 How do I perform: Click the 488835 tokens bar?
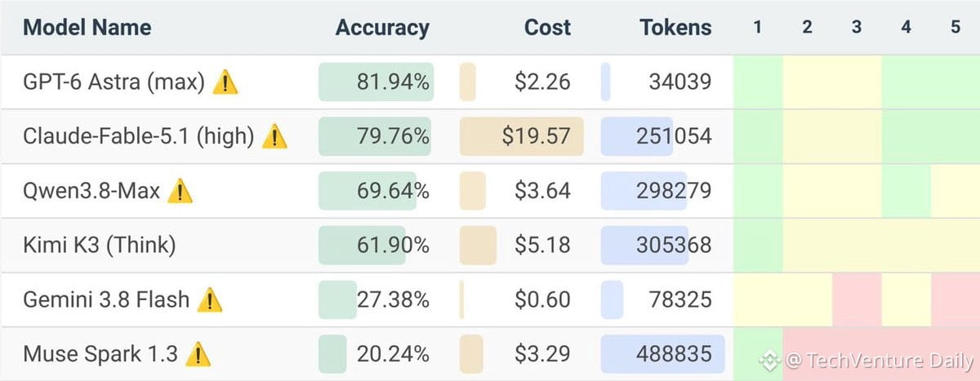tap(662, 354)
